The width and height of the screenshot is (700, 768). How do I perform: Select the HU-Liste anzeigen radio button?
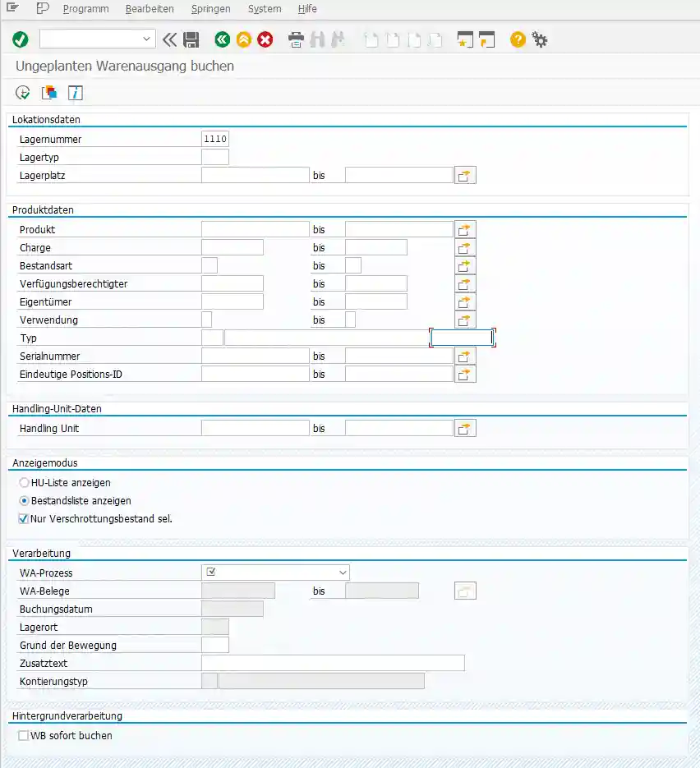tap(24, 482)
